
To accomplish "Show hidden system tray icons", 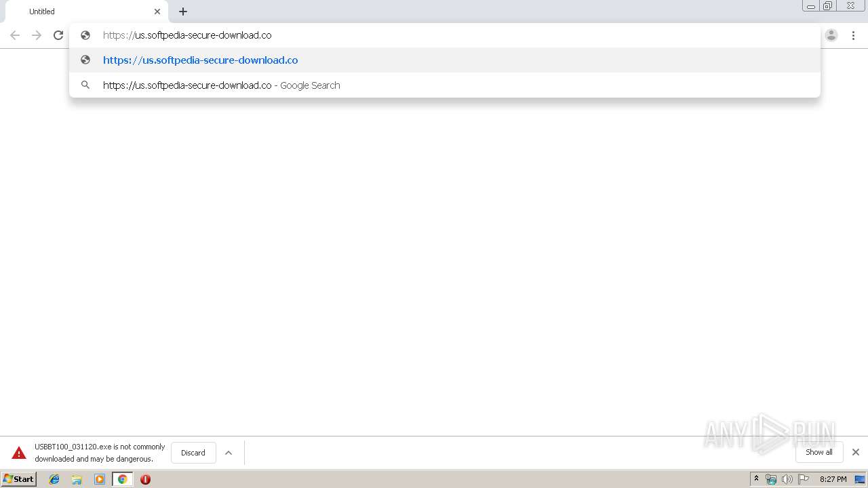I will pyautogui.click(x=757, y=479).
